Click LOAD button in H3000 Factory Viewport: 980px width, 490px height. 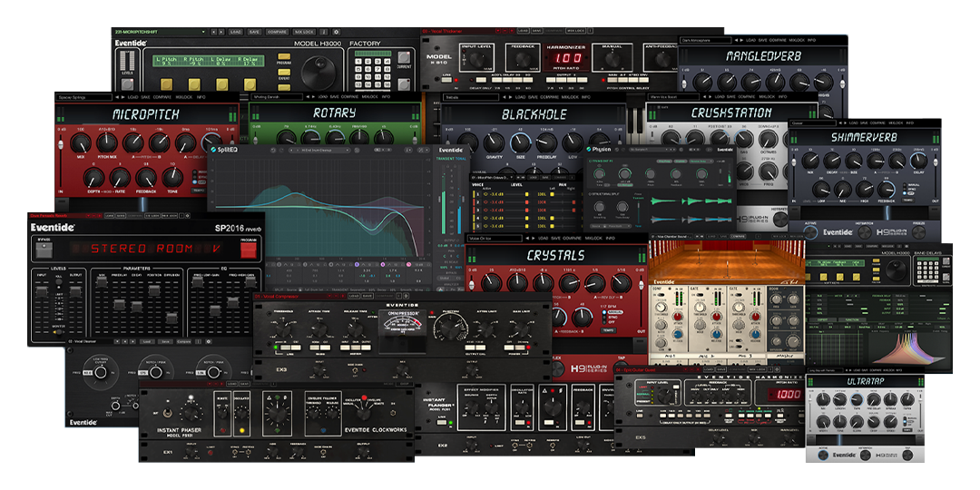[236, 32]
